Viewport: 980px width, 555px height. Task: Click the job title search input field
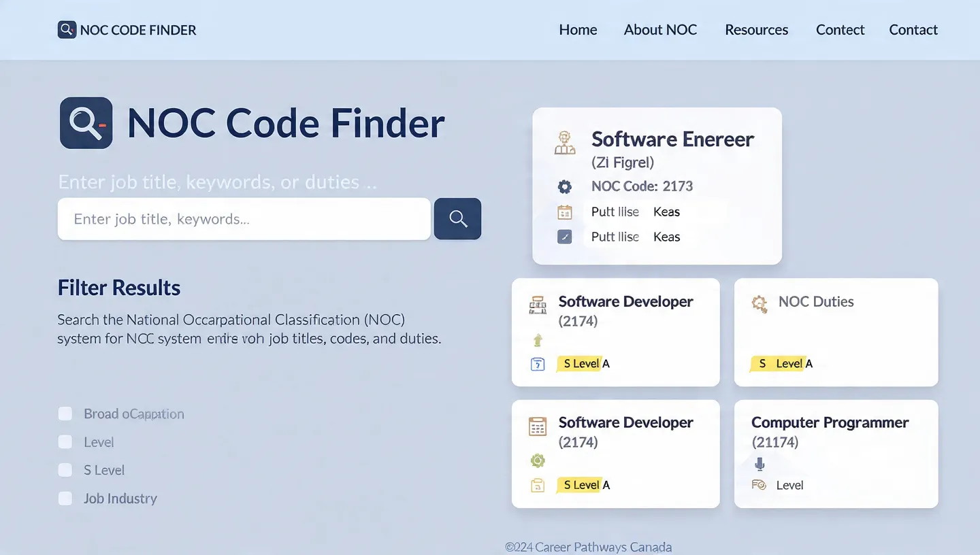244,219
